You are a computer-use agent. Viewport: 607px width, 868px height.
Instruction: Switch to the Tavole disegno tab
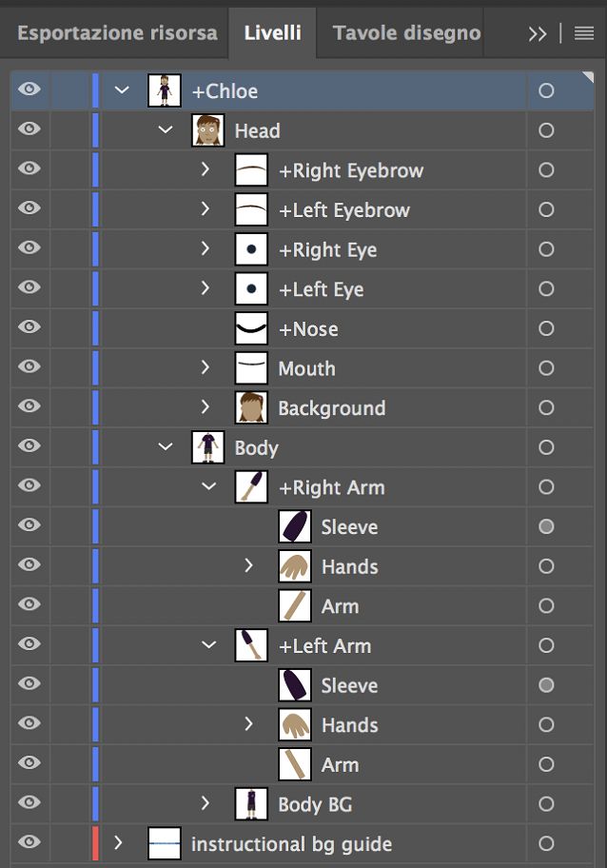point(406,32)
